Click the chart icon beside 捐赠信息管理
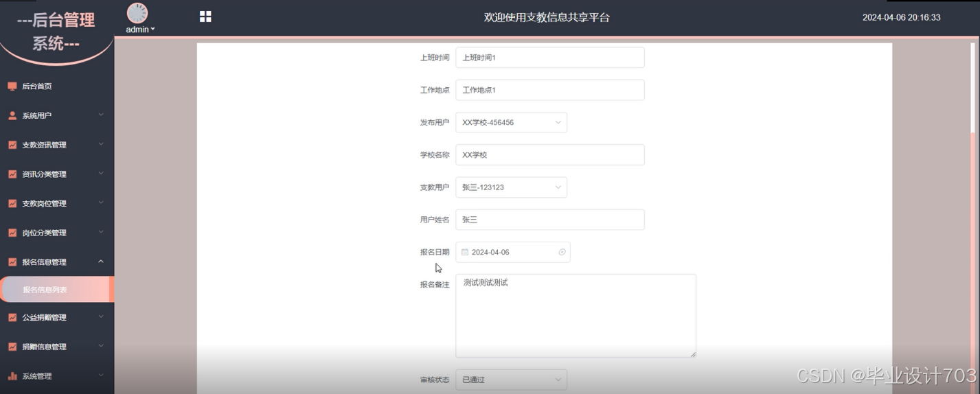The height and width of the screenshot is (394, 980). (12, 347)
